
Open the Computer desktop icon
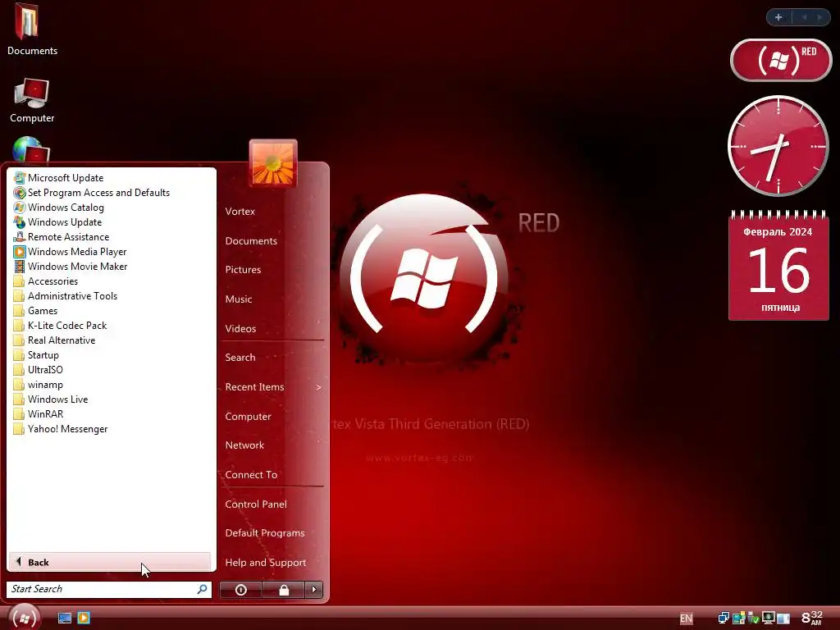click(x=32, y=100)
